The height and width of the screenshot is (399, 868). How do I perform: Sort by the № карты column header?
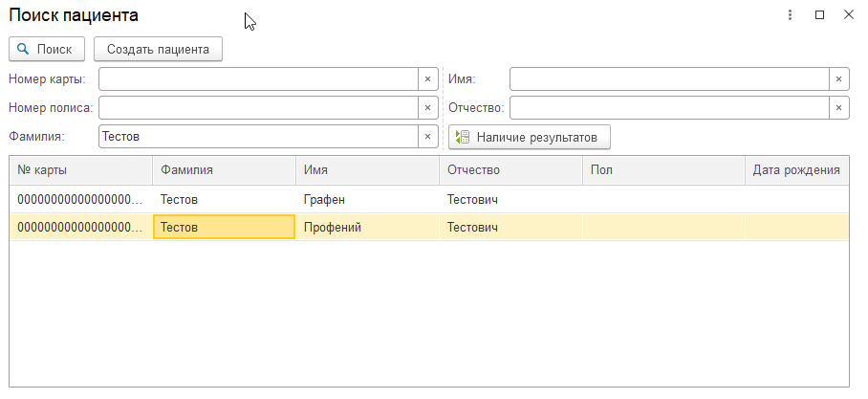pos(80,170)
